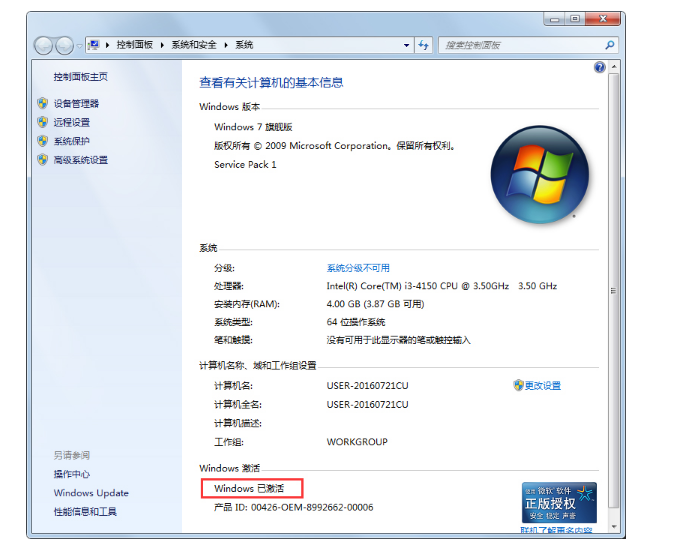Open 设备管理器 link
The height and width of the screenshot is (550, 700).
[76, 104]
